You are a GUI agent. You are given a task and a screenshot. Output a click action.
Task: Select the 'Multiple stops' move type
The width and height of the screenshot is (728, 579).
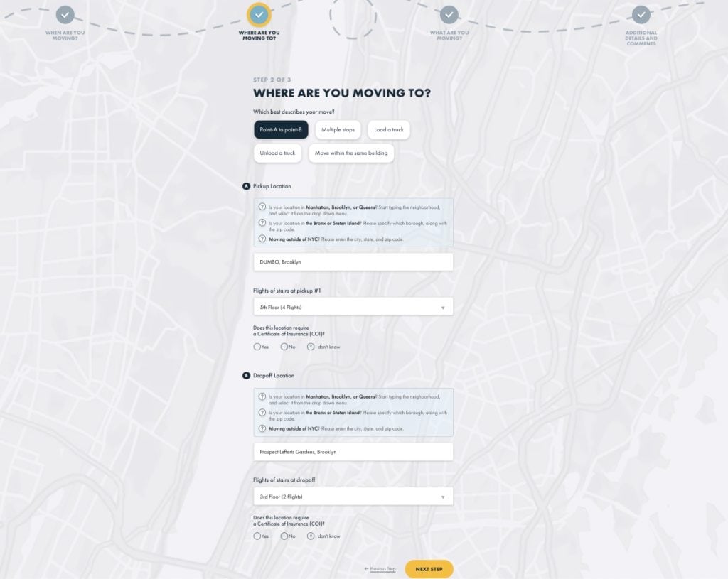point(338,130)
